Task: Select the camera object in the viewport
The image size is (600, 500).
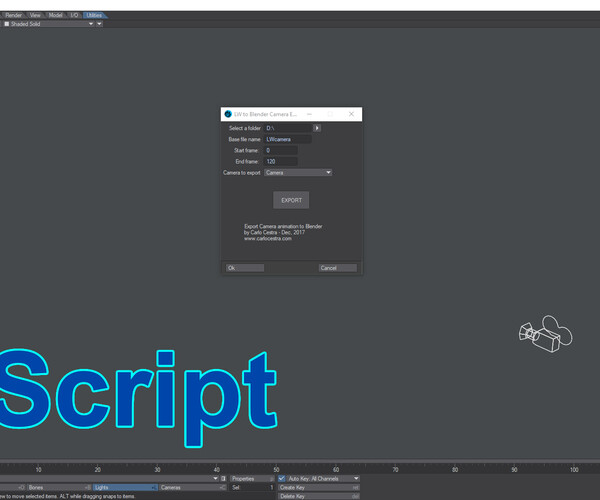Action: 545,334
